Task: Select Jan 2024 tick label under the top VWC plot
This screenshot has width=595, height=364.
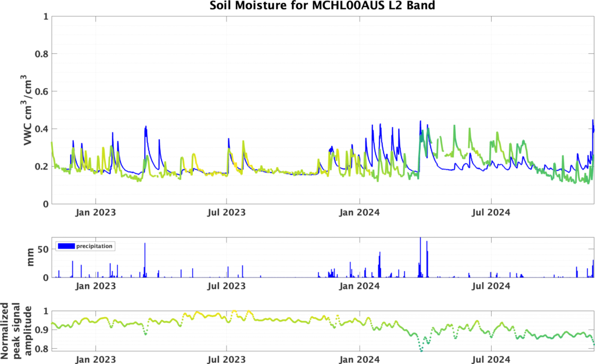Action: (x=359, y=212)
